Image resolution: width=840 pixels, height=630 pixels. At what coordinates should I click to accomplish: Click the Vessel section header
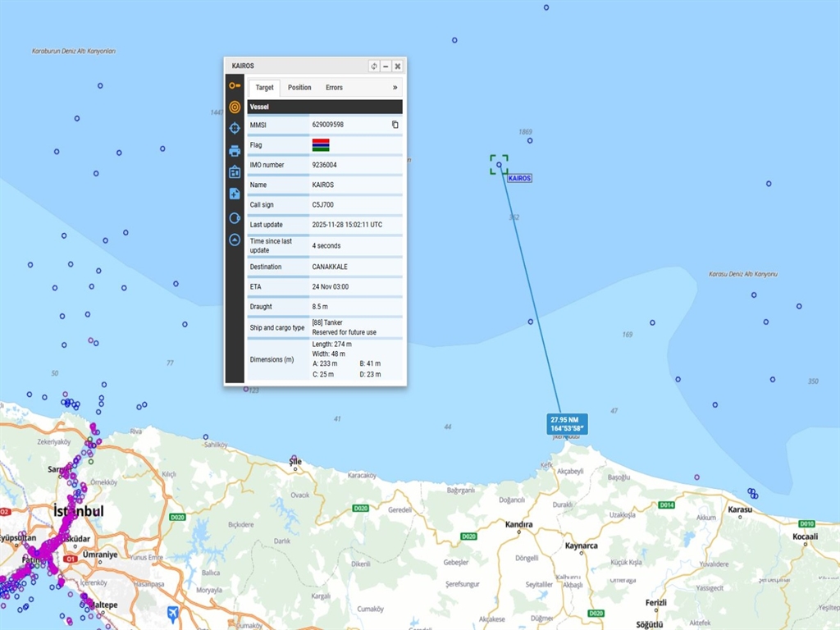pos(325,107)
